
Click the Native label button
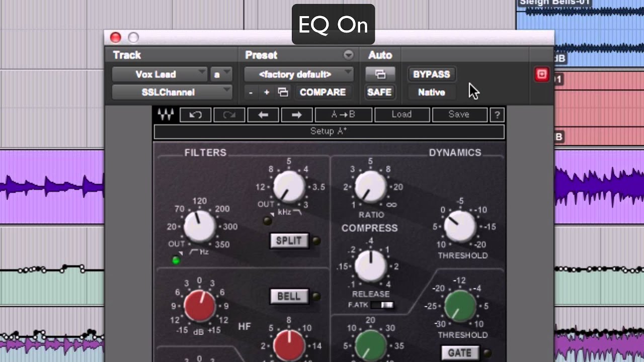click(x=431, y=93)
